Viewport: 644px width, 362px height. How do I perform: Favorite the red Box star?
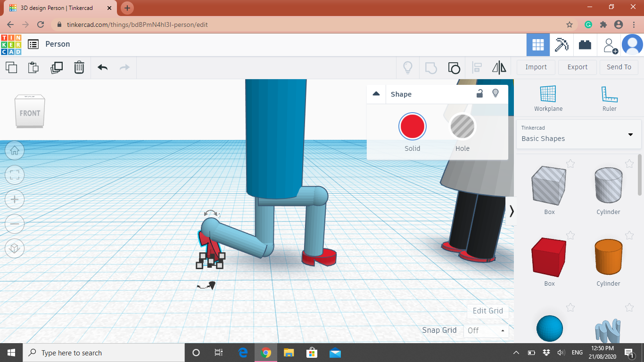pyautogui.click(x=570, y=235)
